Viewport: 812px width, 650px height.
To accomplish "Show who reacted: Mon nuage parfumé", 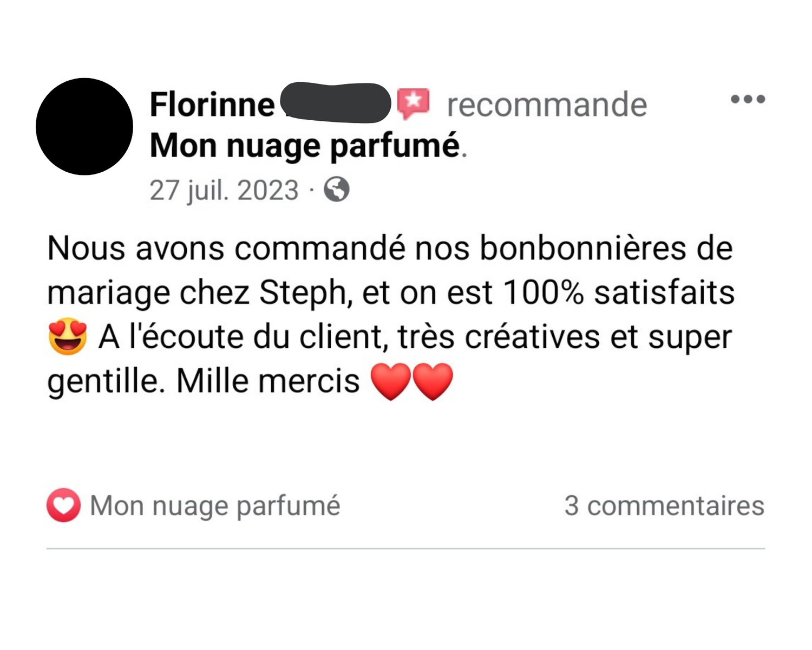I will pos(215,505).
